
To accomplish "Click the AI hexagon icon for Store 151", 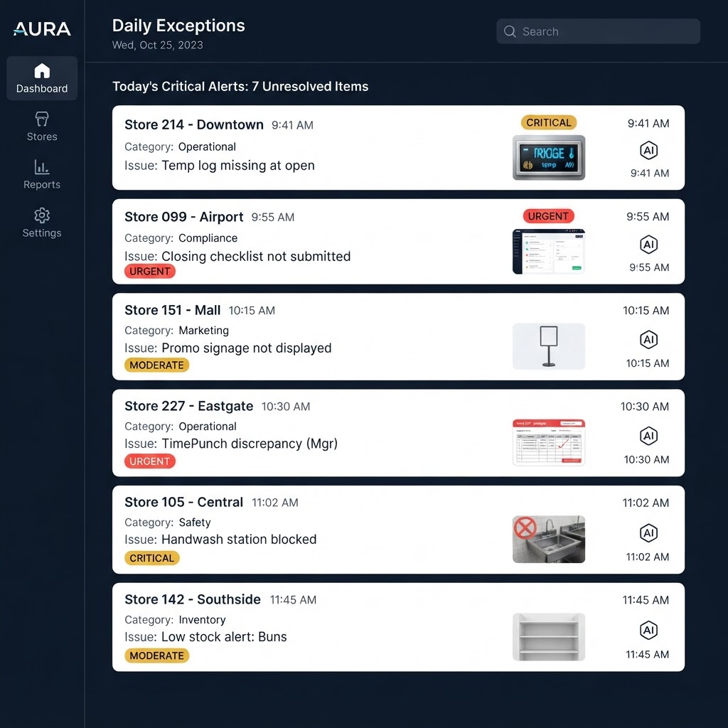I will click(648, 339).
